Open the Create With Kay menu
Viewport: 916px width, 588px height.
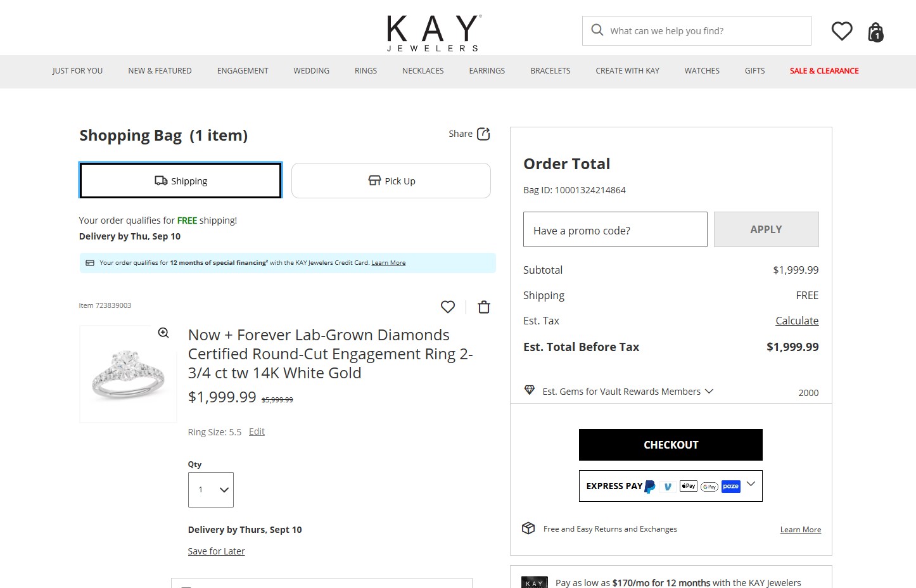coord(628,71)
